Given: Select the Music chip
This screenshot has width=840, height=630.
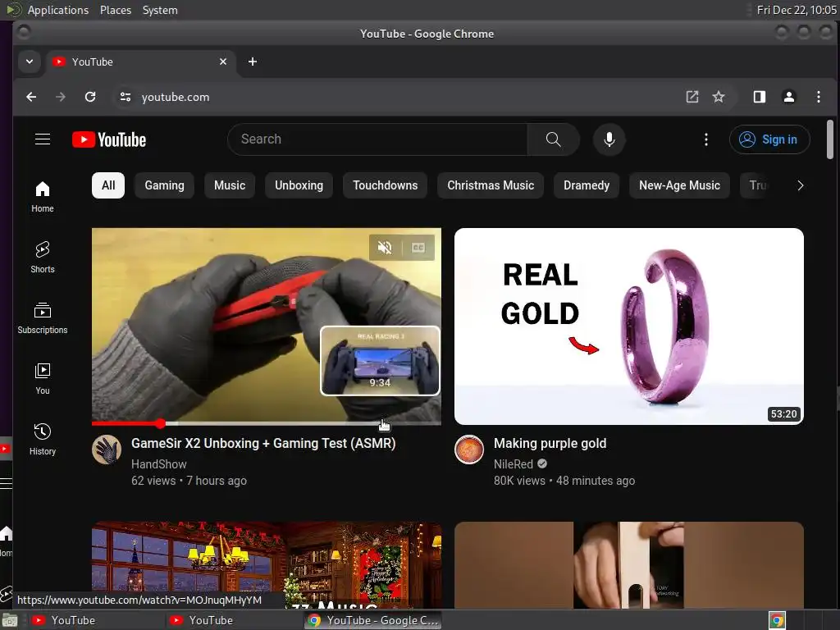Looking at the screenshot, I should (x=230, y=185).
